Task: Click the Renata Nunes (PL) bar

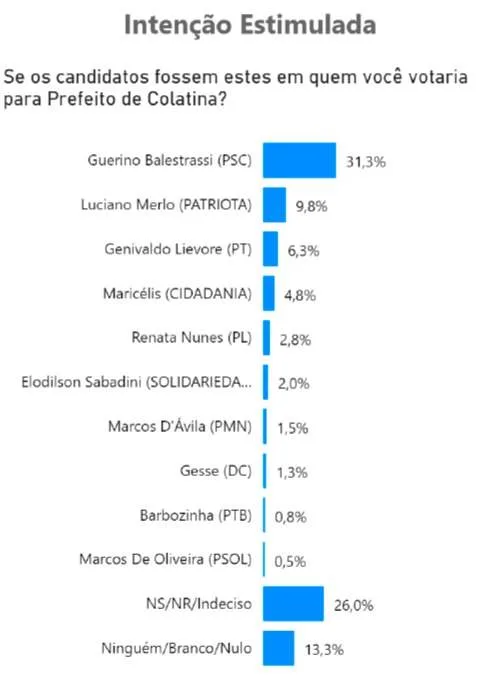Action: 267,338
